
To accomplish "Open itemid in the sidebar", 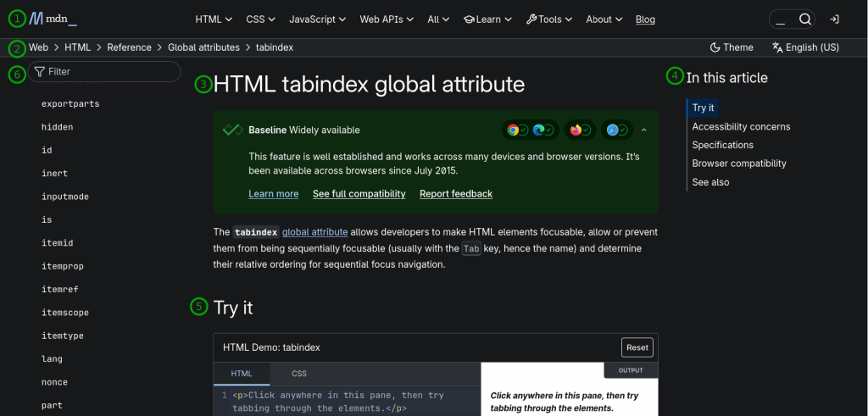I will click(57, 243).
